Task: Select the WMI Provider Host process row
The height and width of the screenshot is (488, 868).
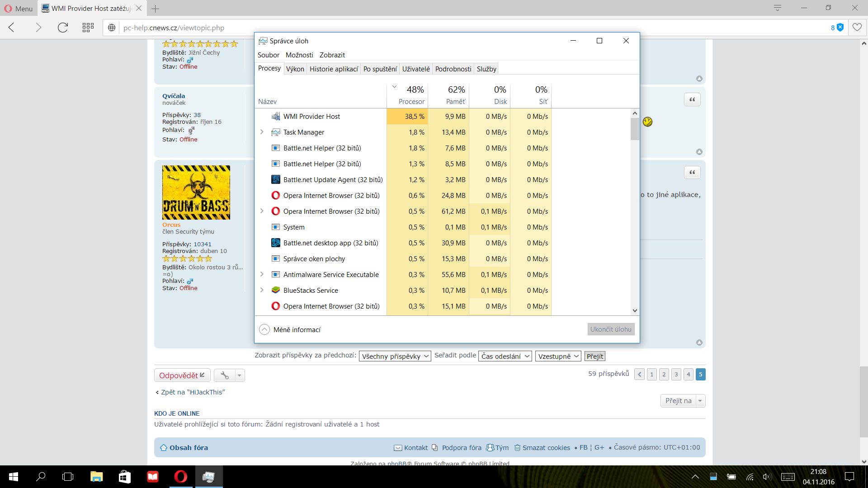Action: (x=311, y=116)
